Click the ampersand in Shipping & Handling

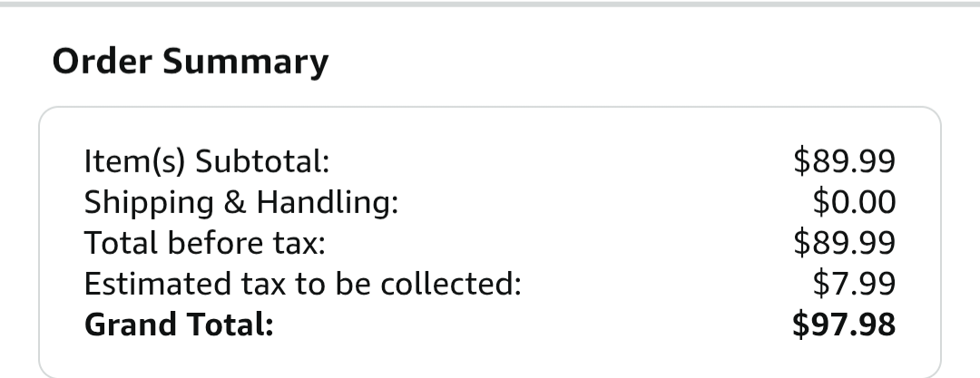pos(235,202)
